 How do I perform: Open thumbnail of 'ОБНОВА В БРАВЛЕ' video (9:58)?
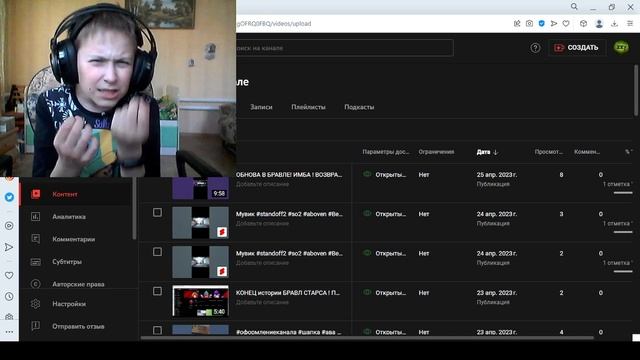pos(200,188)
